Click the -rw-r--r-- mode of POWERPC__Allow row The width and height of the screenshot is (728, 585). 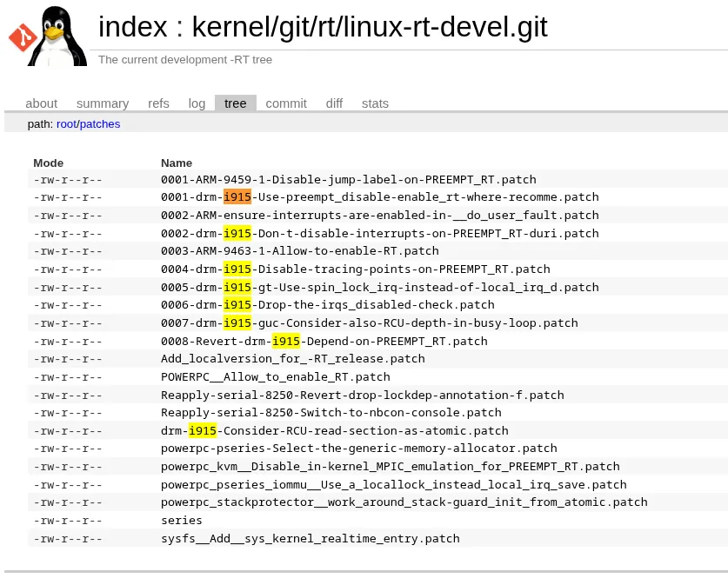pyautogui.click(x=68, y=376)
